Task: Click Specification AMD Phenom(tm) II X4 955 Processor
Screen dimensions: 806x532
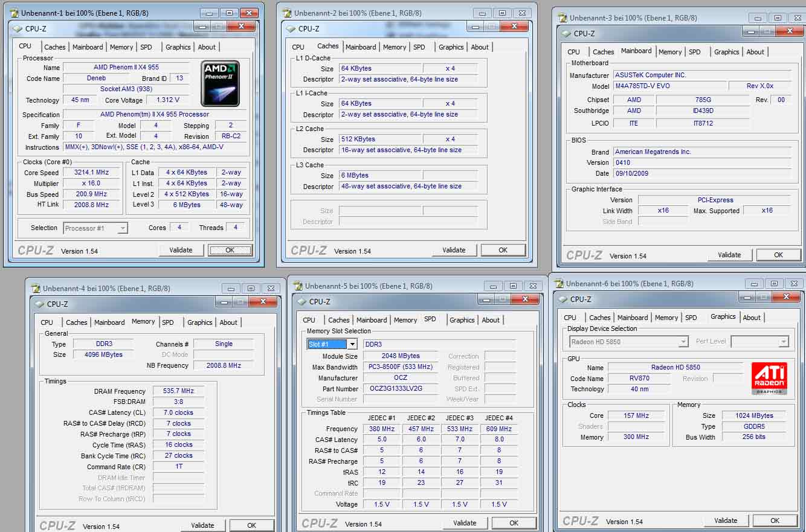Action: [x=155, y=114]
